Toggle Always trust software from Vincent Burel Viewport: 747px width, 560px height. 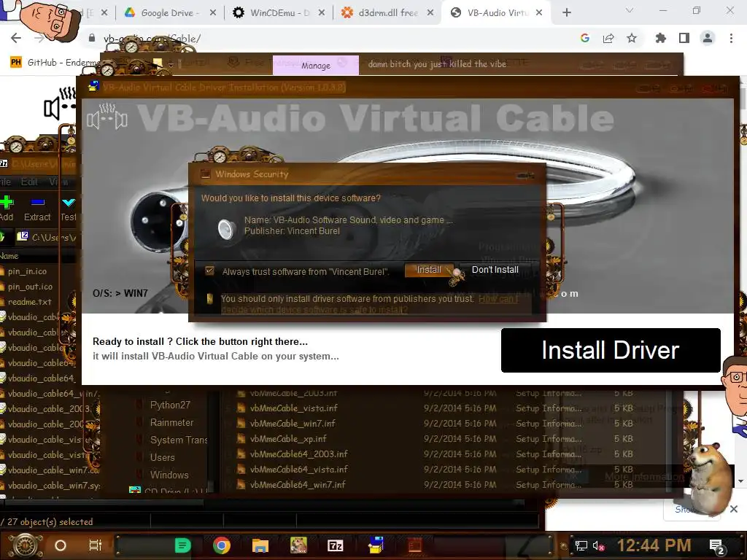[209, 271]
